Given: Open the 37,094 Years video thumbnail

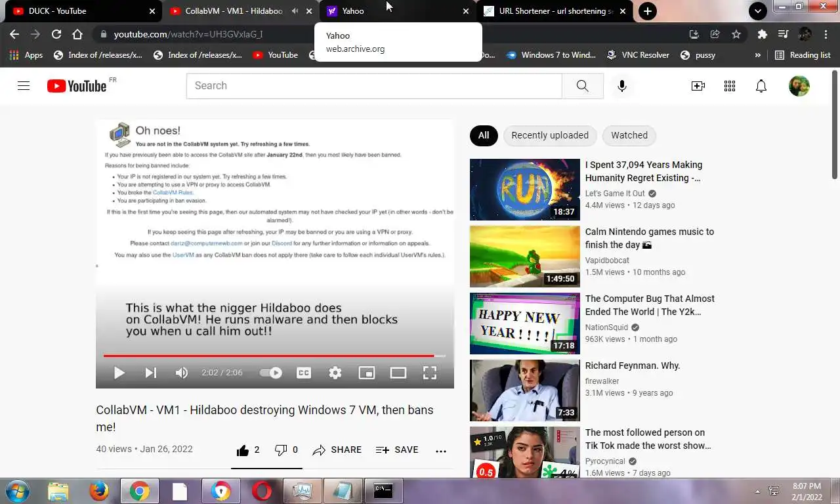Looking at the screenshot, I should coord(525,190).
